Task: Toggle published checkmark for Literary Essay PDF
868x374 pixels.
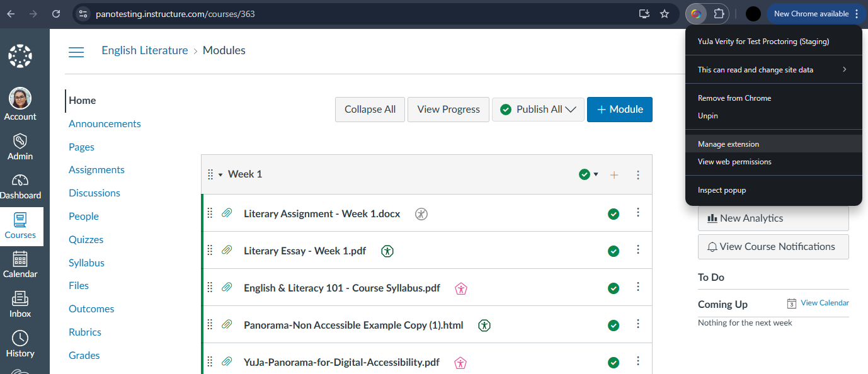Action: point(614,251)
